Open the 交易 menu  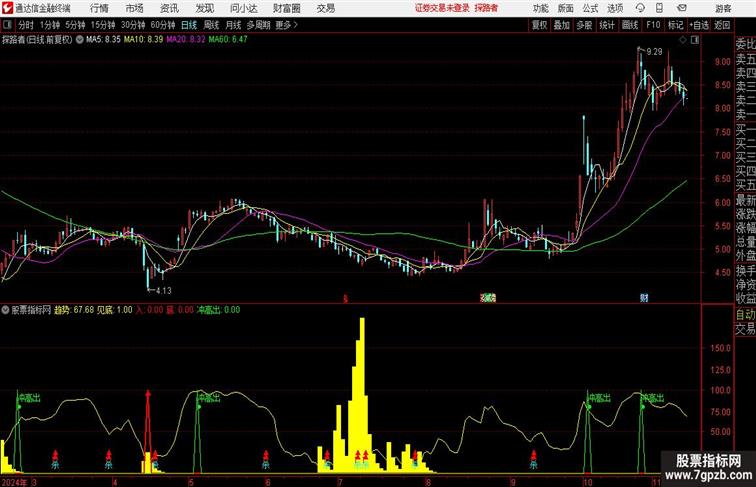[325, 8]
